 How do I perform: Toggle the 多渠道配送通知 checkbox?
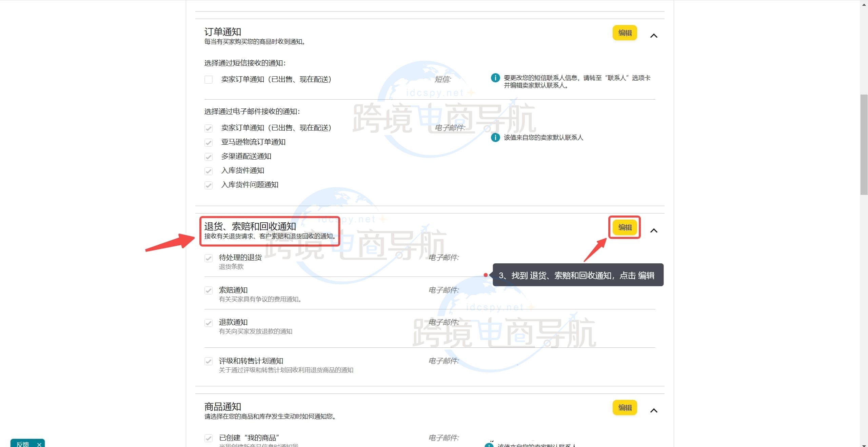tap(208, 157)
